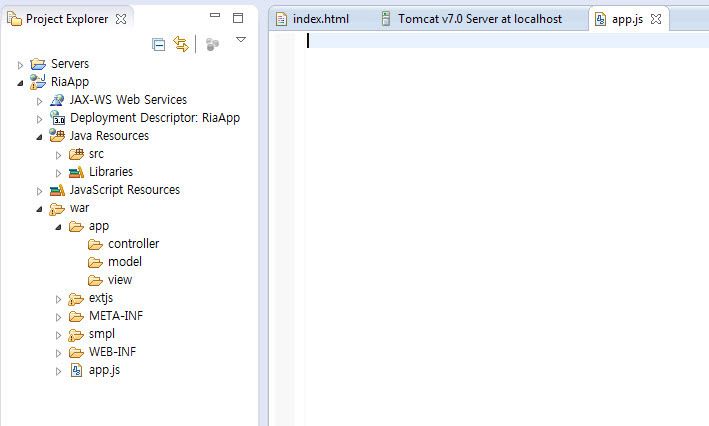Click the model folder icon
Viewport: 709px width, 426px height.
[95, 262]
